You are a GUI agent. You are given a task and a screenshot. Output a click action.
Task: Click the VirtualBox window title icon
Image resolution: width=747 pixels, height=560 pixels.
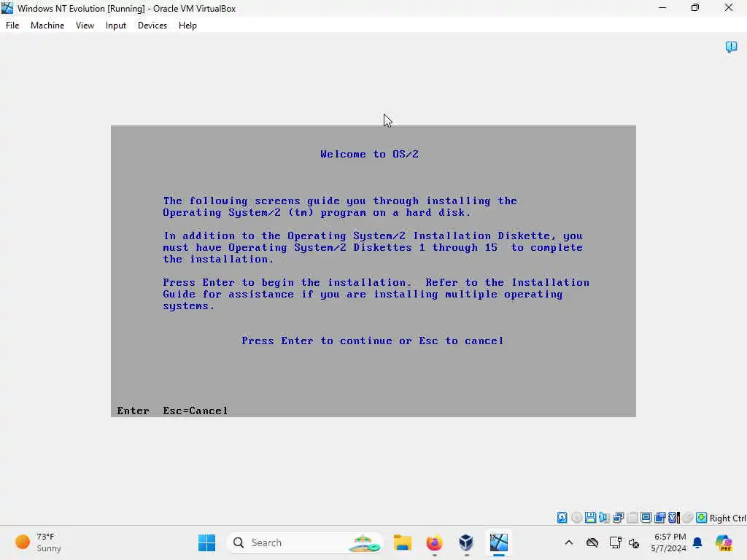(x=7, y=8)
